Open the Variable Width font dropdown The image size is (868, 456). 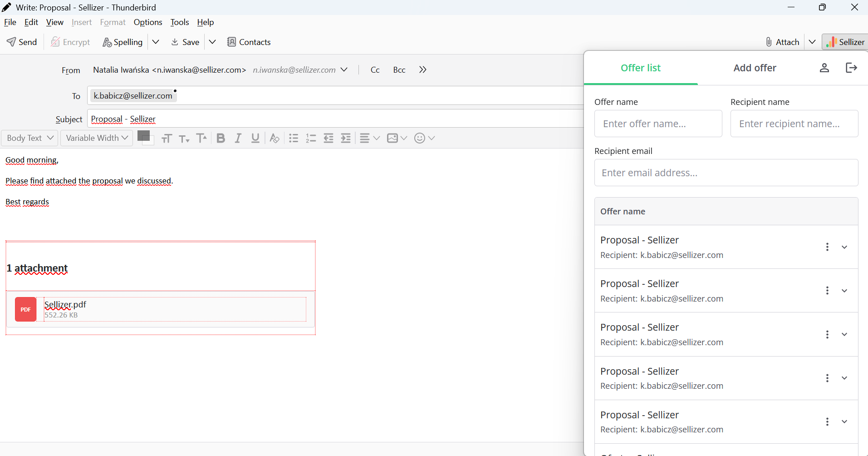point(97,138)
